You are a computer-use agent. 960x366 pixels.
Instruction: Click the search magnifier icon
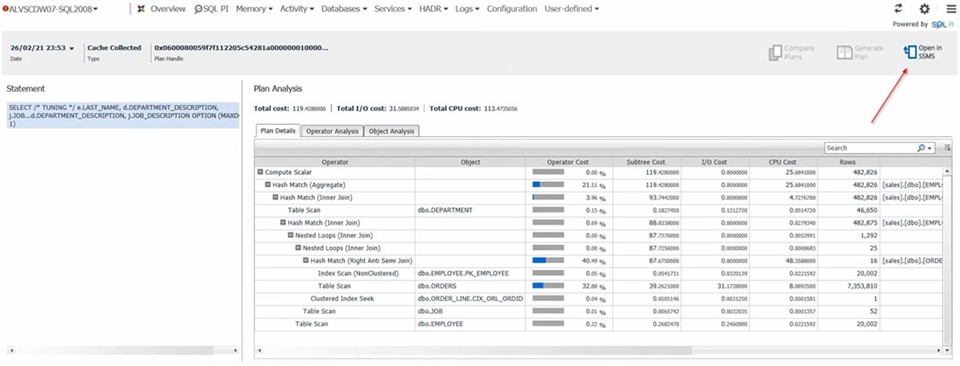(x=921, y=148)
